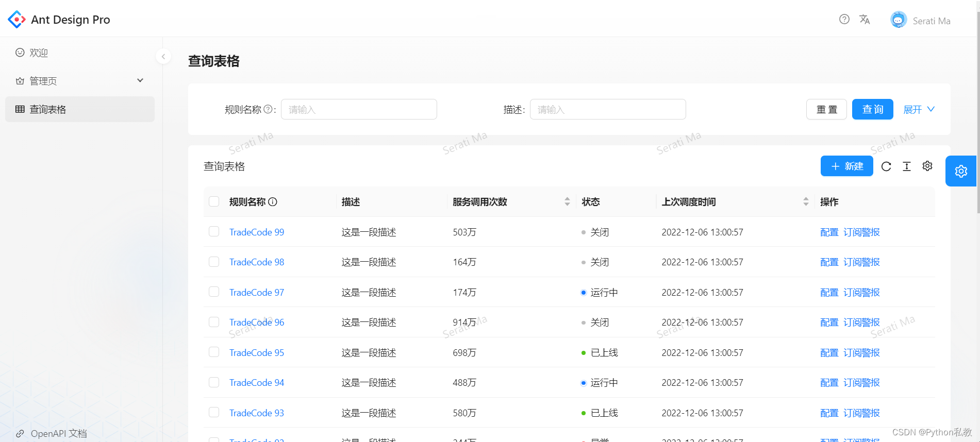This screenshot has height=442, width=980.
Task: Click 订阅警报 in TradeCode 98 row
Action: [x=861, y=262]
